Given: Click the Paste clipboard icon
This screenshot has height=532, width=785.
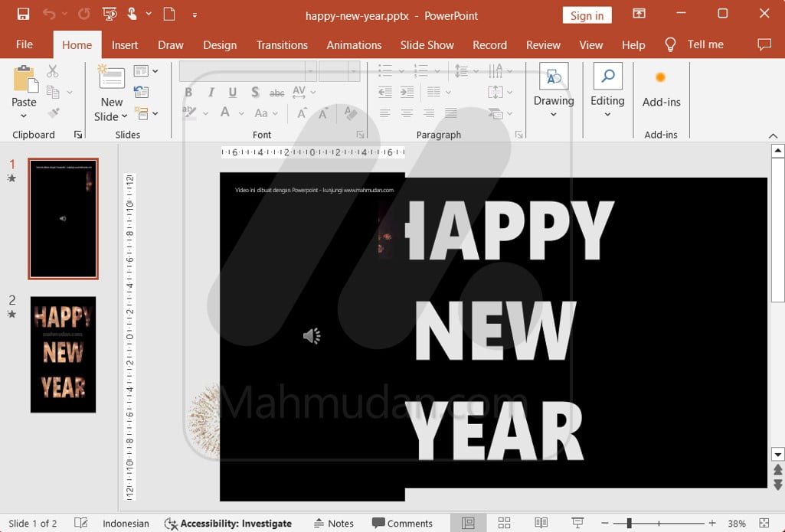Looking at the screenshot, I should click(x=24, y=79).
